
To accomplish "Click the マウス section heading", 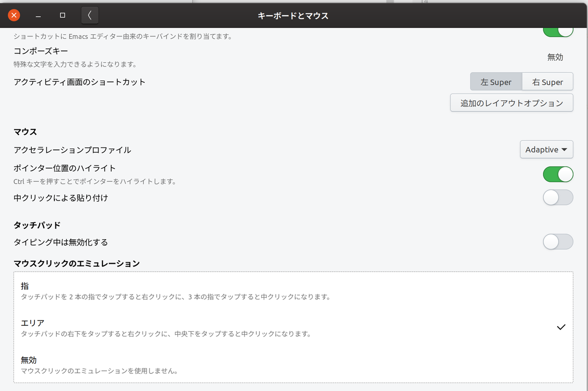I will click(x=25, y=131).
